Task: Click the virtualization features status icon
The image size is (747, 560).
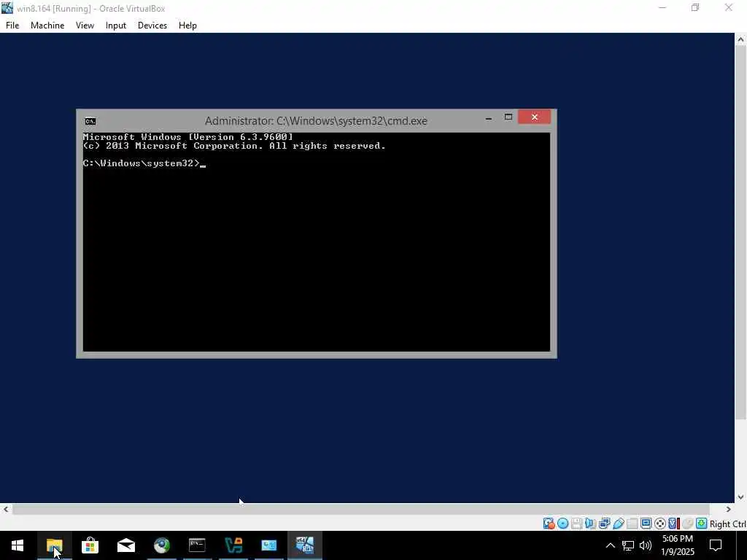Action: 673,524
